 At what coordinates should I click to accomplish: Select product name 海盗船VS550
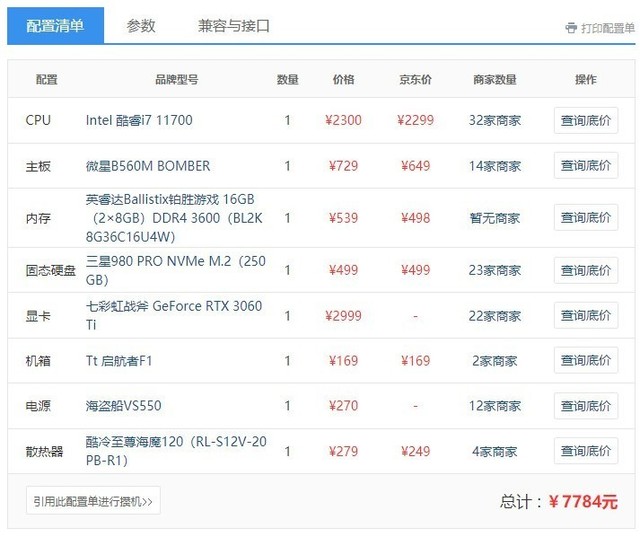pos(123,406)
